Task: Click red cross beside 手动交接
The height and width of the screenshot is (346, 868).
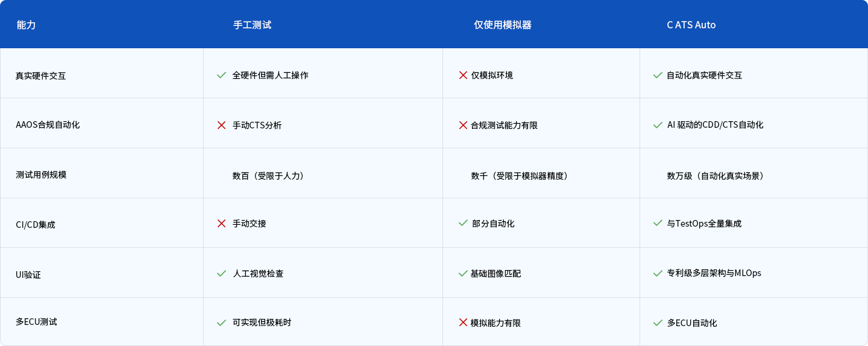Action: click(221, 224)
